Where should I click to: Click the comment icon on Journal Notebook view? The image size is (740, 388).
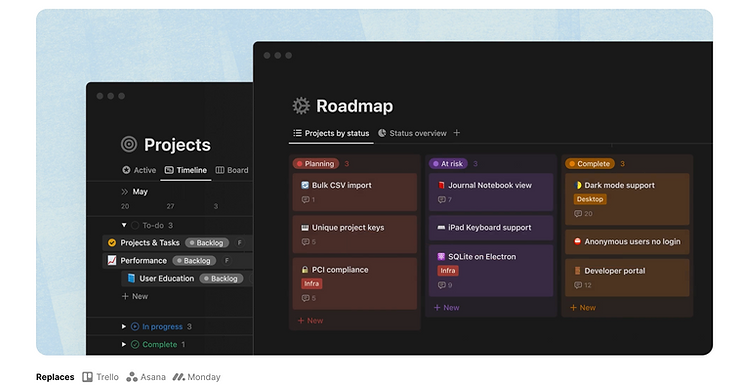(442, 200)
